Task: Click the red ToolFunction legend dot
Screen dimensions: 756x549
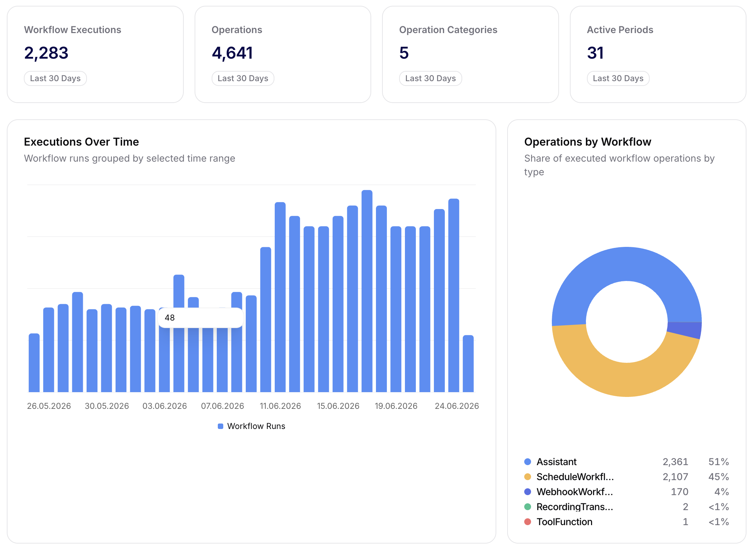Action: click(528, 522)
